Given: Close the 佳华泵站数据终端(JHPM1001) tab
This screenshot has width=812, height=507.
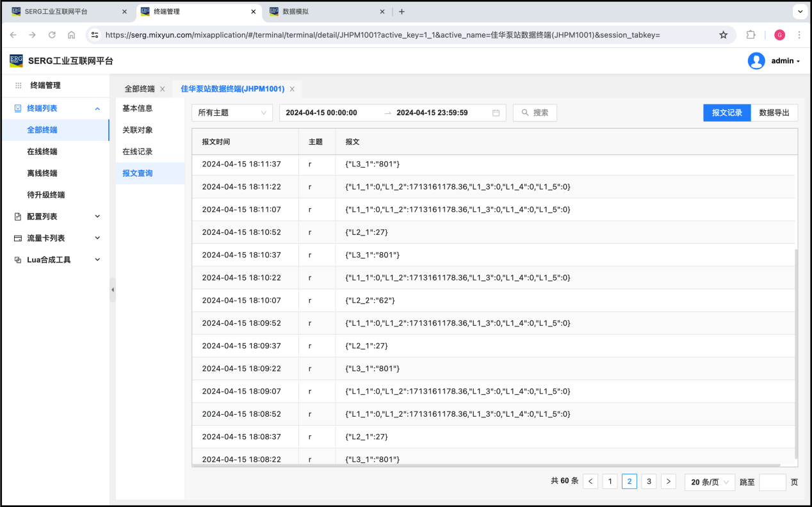Looking at the screenshot, I should point(292,89).
